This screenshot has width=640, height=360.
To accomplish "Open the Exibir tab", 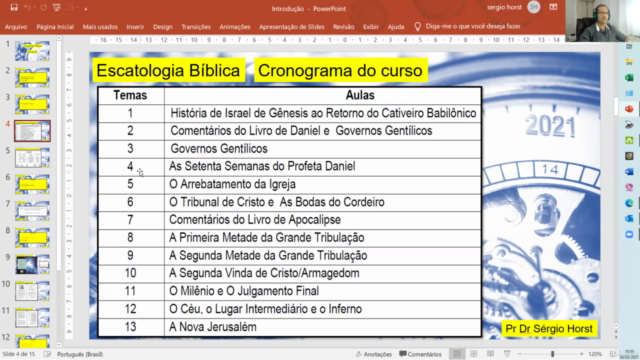I will [x=371, y=27].
